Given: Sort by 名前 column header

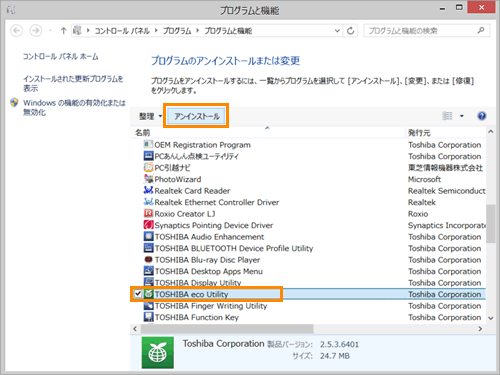Looking at the screenshot, I should click(x=268, y=133).
